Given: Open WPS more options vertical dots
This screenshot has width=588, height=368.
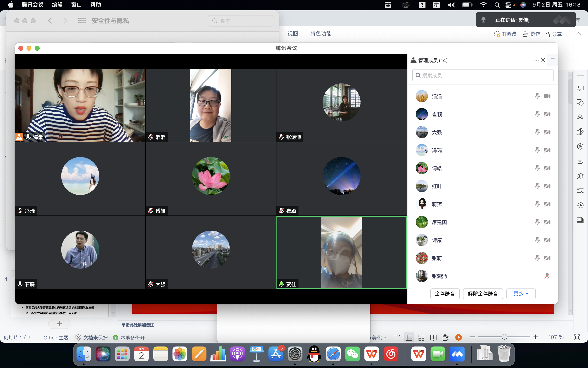Looking at the screenshot, I should [x=569, y=34].
